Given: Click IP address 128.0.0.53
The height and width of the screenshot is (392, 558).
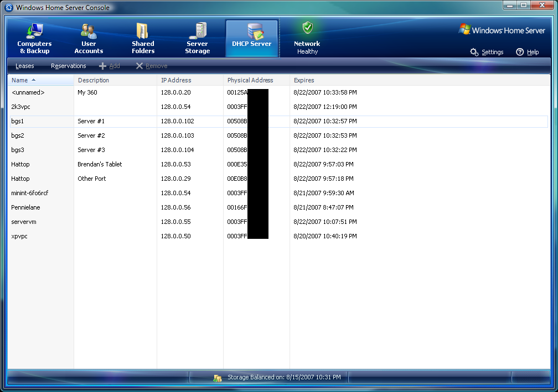Looking at the screenshot, I should 176,164.
